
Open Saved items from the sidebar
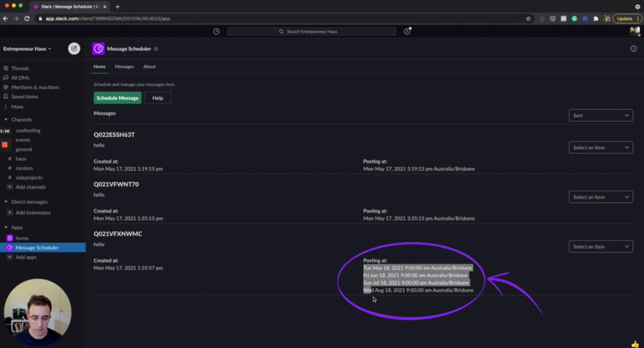(x=6, y=96)
